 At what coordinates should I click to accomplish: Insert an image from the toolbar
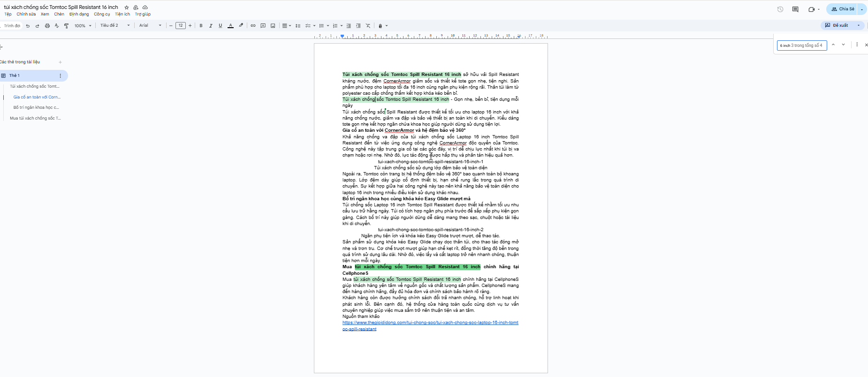pos(273,26)
